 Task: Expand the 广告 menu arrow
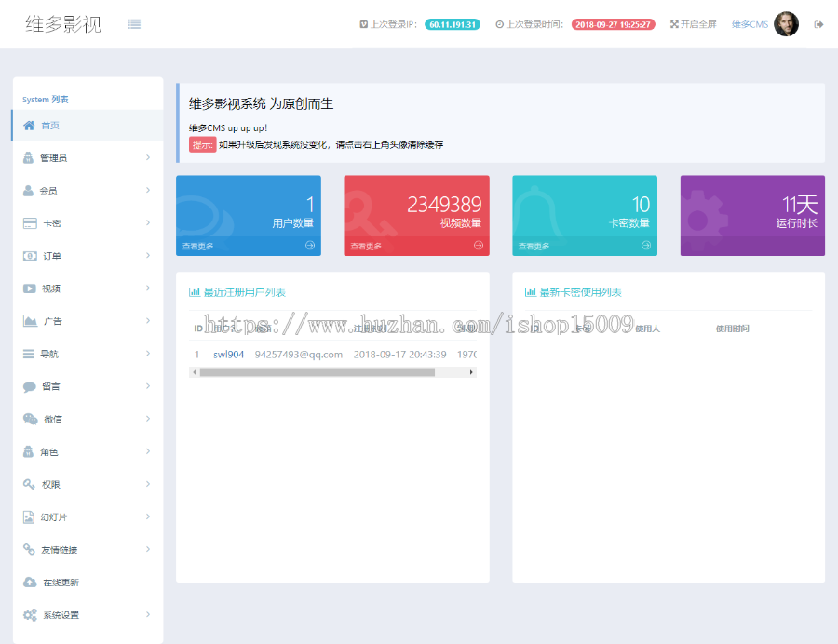(x=148, y=321)
